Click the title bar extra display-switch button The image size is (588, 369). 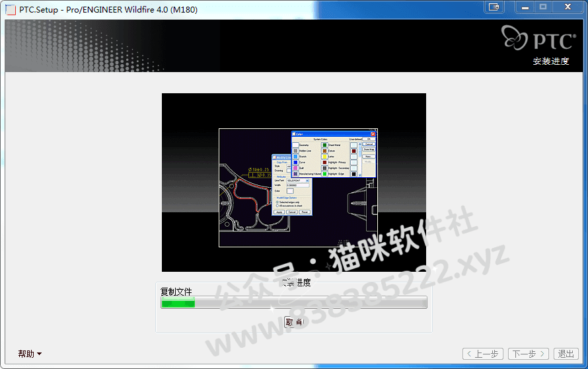(x=494, y=7)
